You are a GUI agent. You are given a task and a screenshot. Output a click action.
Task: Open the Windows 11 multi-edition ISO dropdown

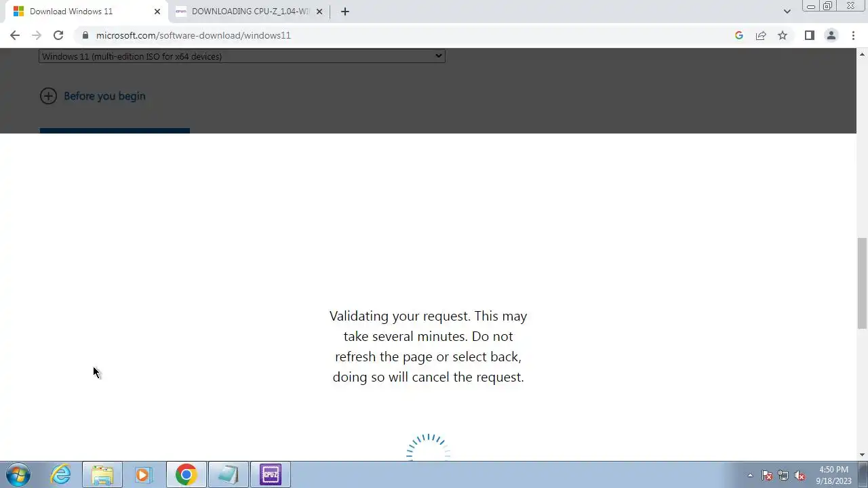click(x=242, y=56)
